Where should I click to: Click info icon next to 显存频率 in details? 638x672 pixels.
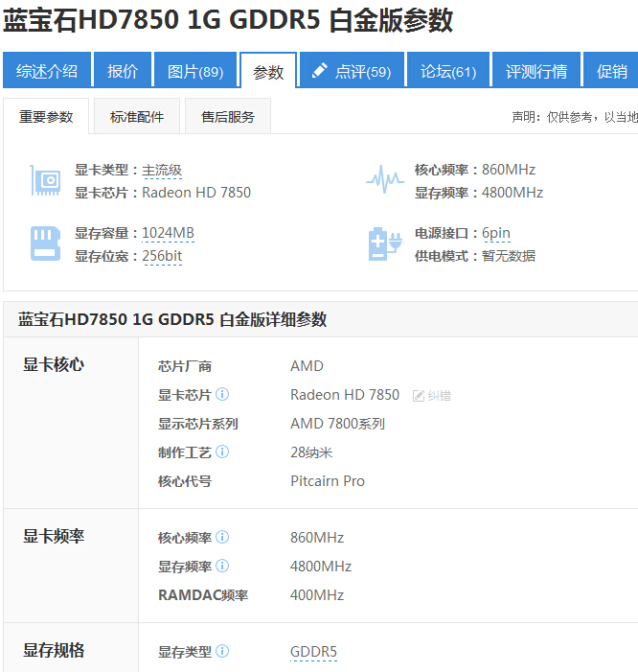click(x=222, y=566)
